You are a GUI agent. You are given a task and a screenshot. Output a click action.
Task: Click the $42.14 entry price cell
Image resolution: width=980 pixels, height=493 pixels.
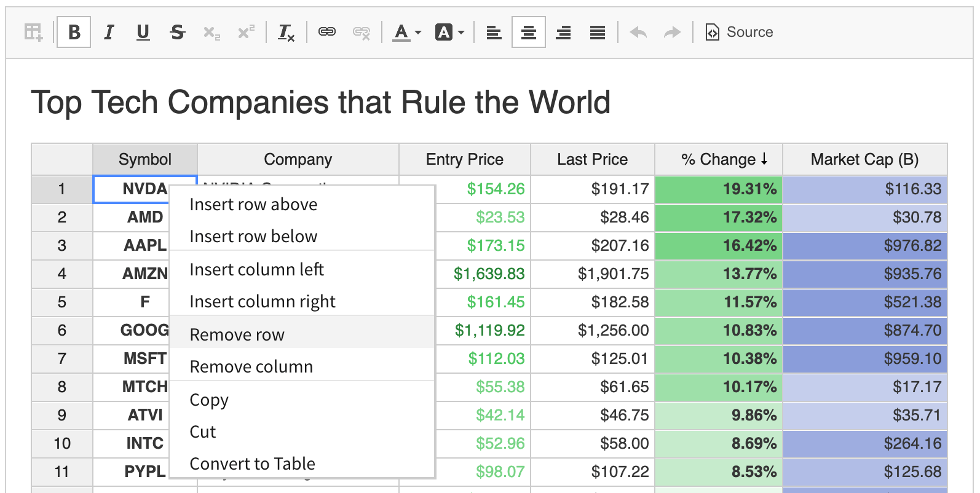point(483,415)
